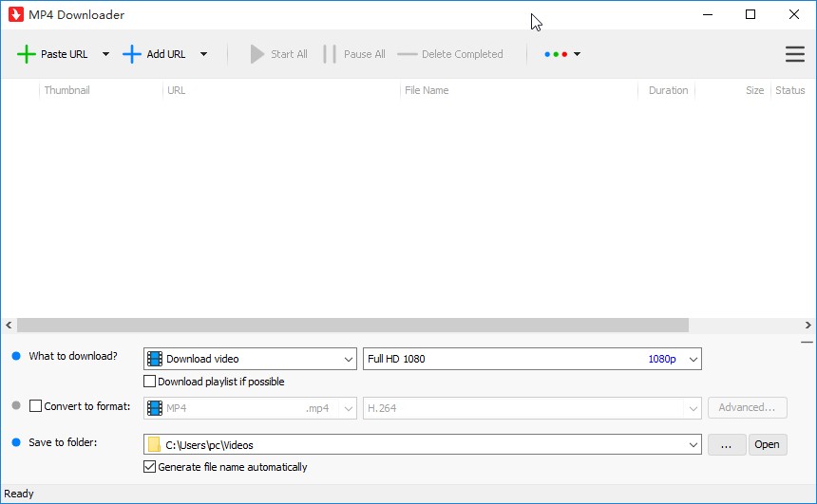817x504 pixels.
Task: Open the hamburger menu icon
Action: coord(795,54)
